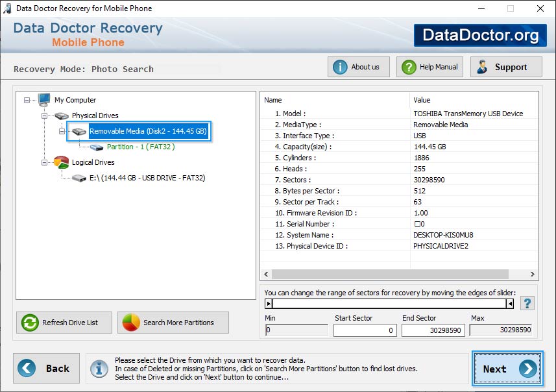Select E:\ USB DRIVE FAT32 logical drive
This screenshot has width=556, height=392.
[x=147, y=178]
